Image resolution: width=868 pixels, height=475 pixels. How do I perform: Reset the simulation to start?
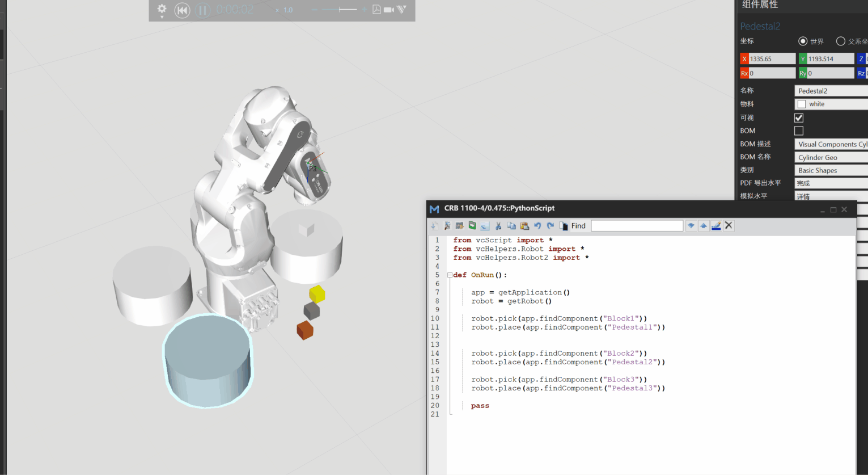pos(182,10)
